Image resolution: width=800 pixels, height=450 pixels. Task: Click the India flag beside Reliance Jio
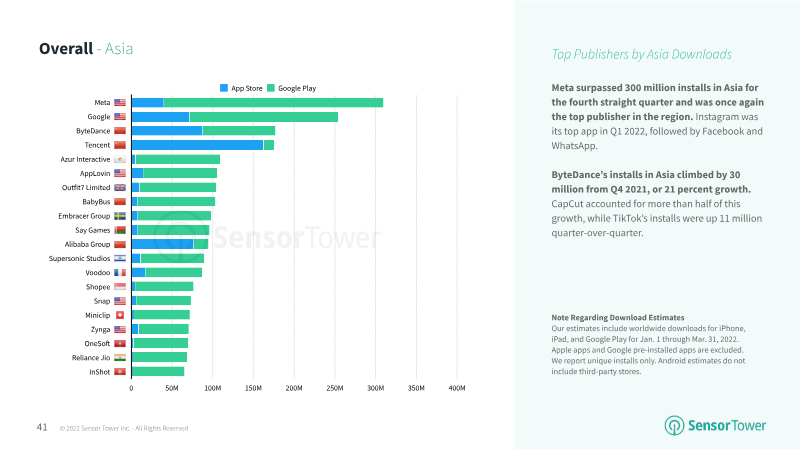[x=120, y=358]
